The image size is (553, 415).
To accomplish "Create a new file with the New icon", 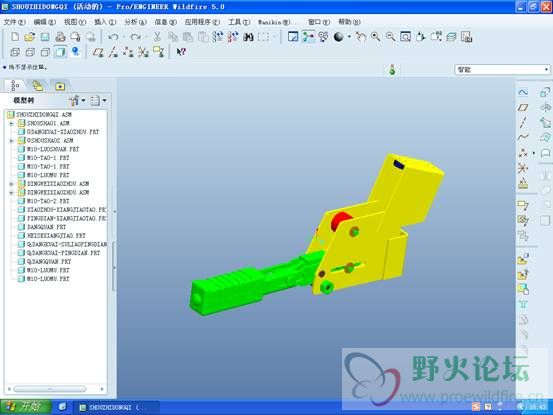I will (15, 37).
